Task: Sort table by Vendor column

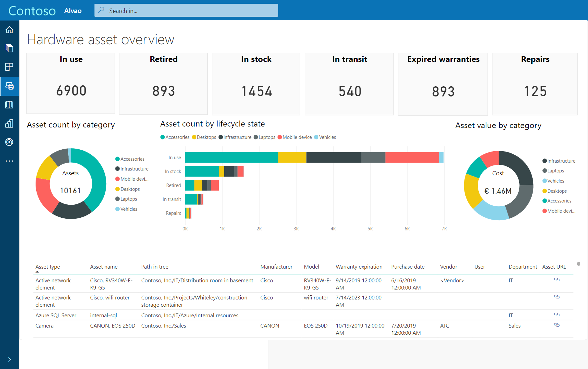Action: click(x=449, y=267)
